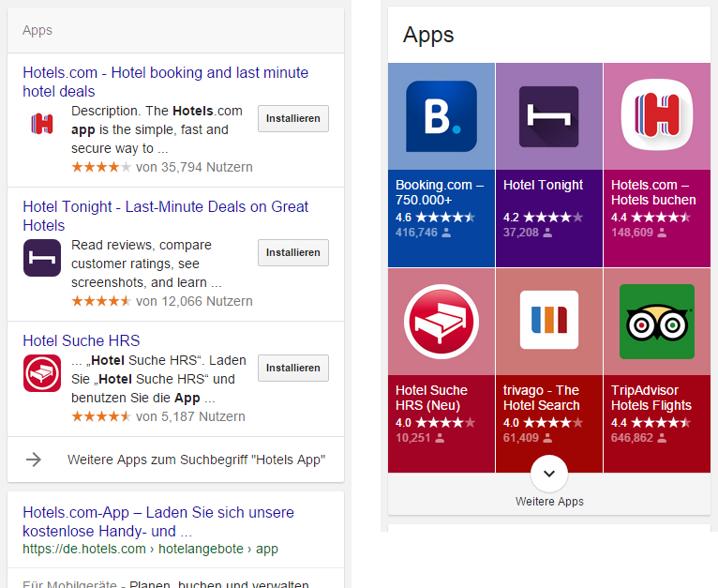Click the 646,862 review count
Viewport: 718px width, 588px height.
pyautogui.click(x=632, y=438)
